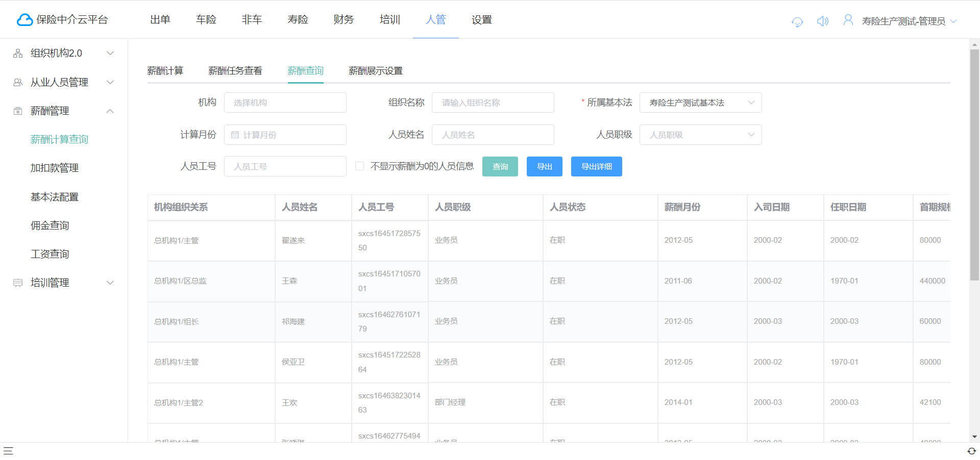Image resolution: width=980 pixels, height=460 pixels.
Task: Open the 财务 top menu
Action: coord(344,19)
